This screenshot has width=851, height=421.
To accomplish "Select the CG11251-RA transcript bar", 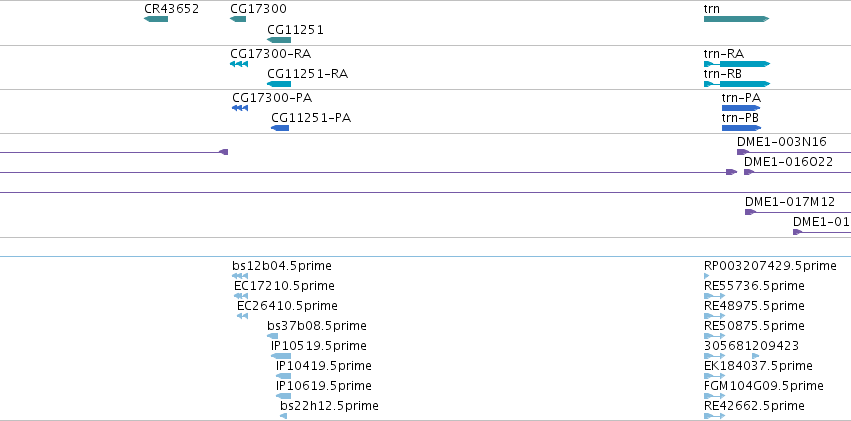I will 279,84.
